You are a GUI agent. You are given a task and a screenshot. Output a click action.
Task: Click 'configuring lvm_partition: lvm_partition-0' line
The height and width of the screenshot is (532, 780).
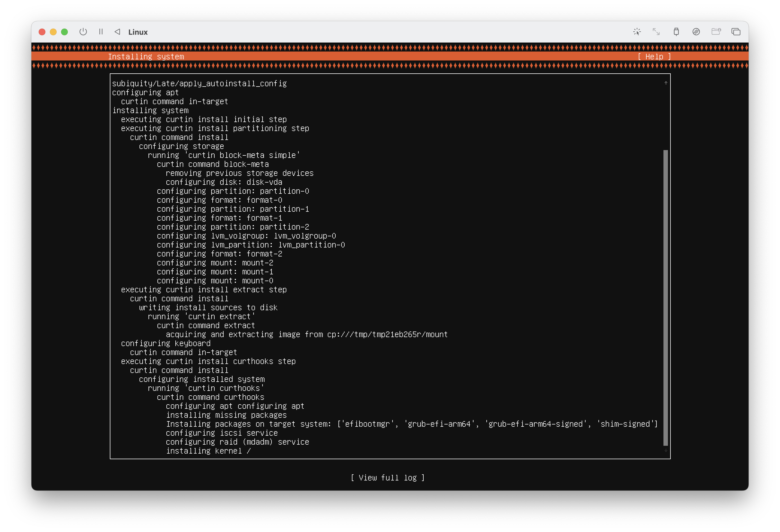[251, 245]
